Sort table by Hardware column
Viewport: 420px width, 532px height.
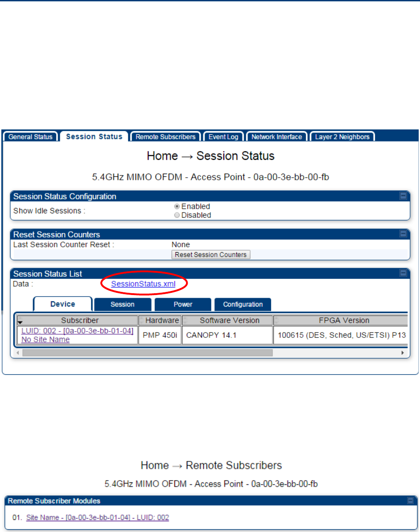pyautogui.click(x=160, y=320)
